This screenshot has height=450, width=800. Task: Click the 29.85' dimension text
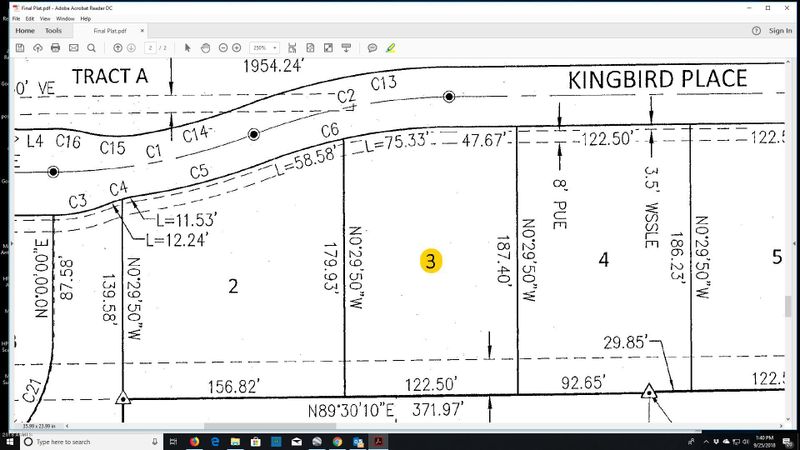click(626, 342)
